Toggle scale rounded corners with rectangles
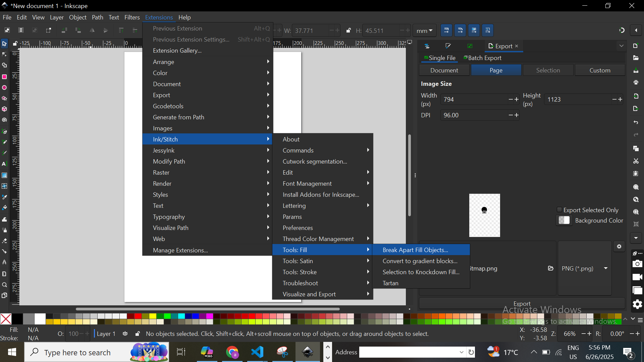644x362 pixels. [x=460, y=31]
